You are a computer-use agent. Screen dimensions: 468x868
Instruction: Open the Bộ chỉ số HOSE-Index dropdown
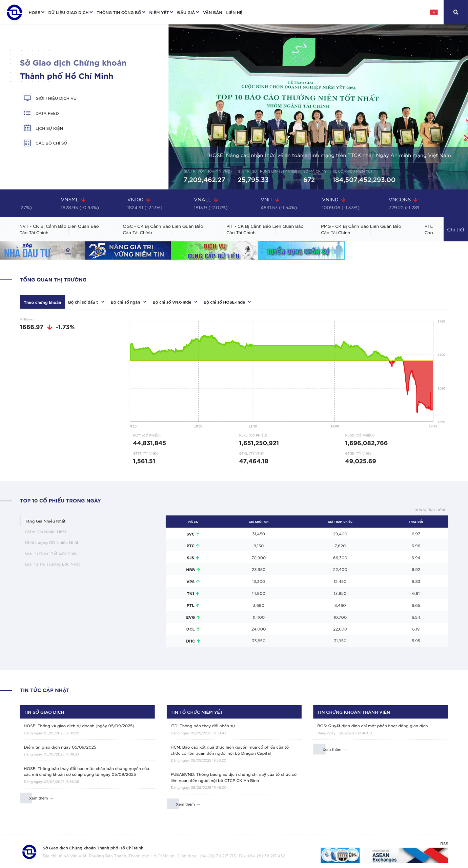click(x=227, y=302)
